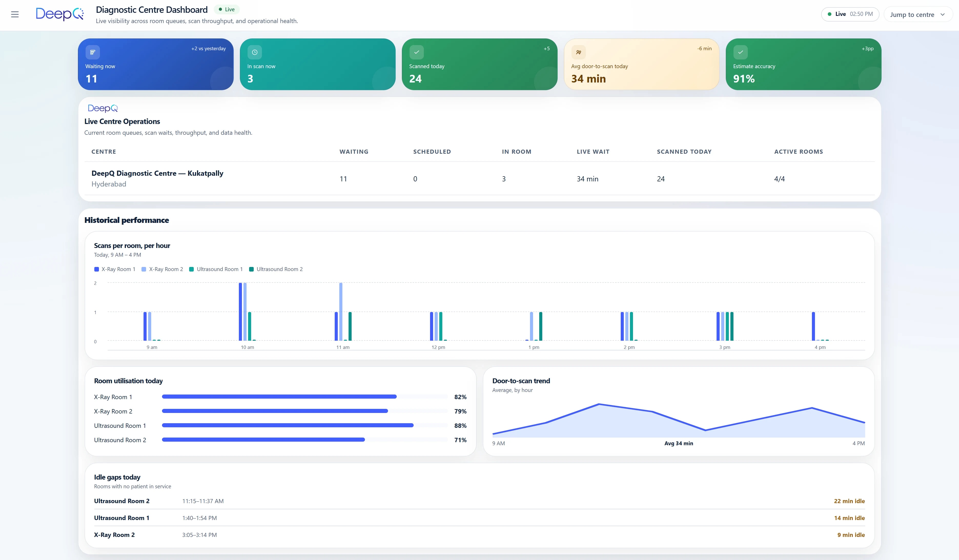Click the 3:05–3:14 PM time range
Viewport: 959px width, 560px height.
pyautogui.click(x=199, y=535)
